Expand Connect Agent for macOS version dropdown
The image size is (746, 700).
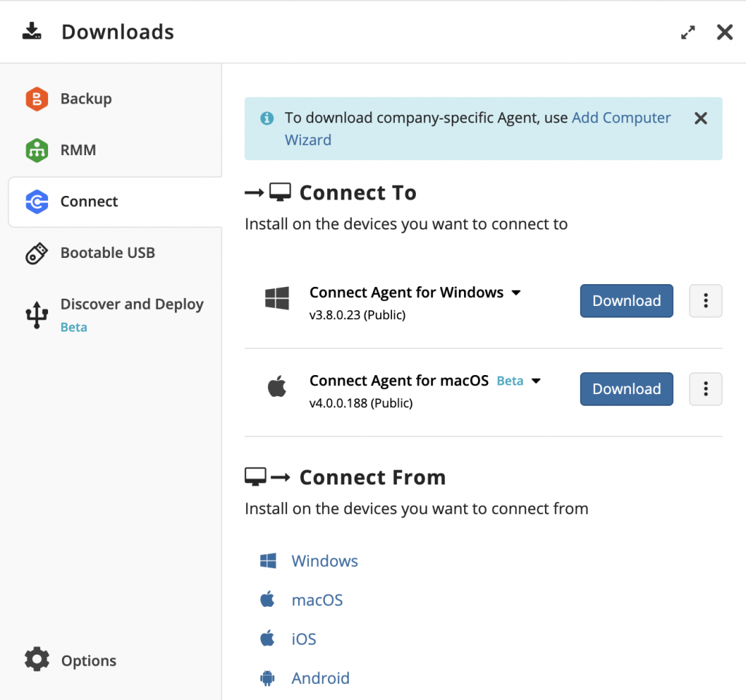coord(536,381)
